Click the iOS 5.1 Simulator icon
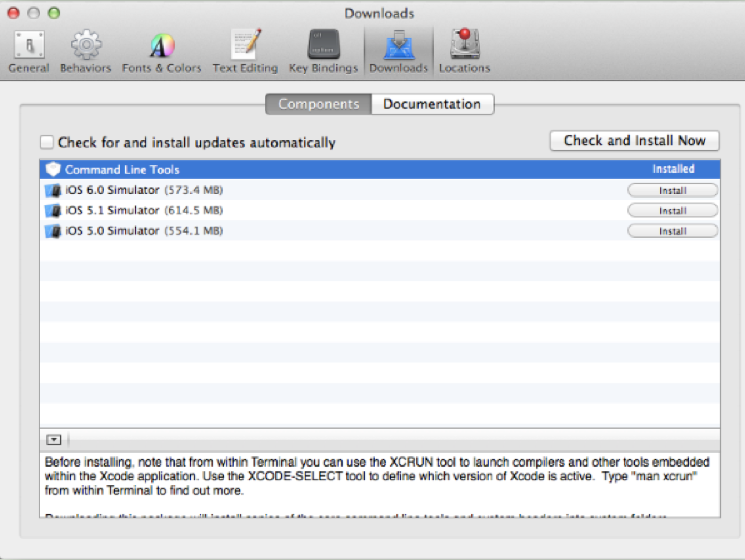 coord(53,210)
